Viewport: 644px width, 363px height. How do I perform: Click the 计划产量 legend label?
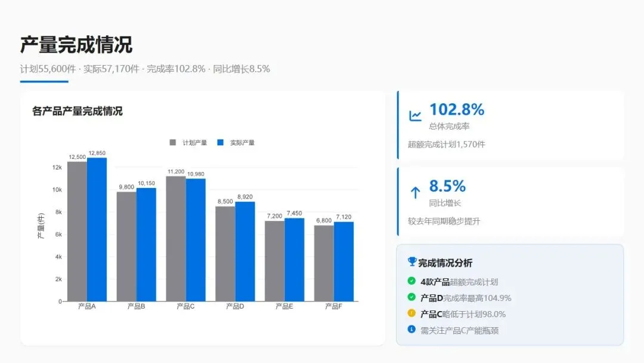(194, 143)
